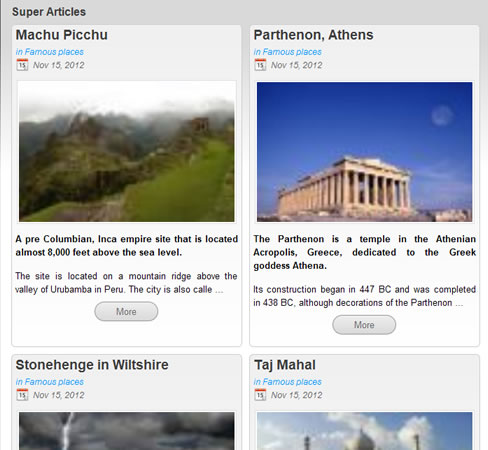Open the Taj Mahal photo

(365, 430)
